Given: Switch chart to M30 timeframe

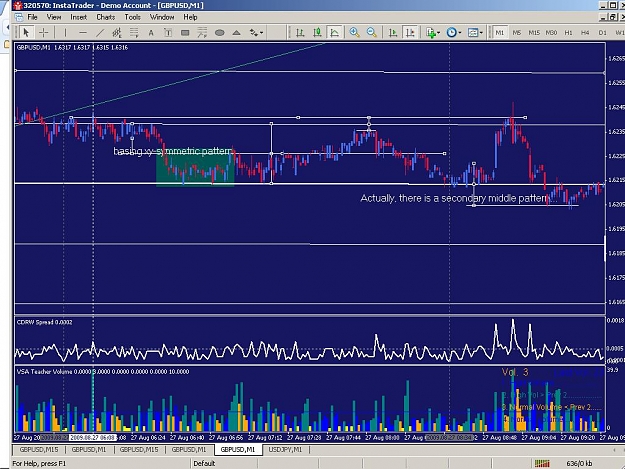Looking at the screenshot, I should [x=551, y=33].
